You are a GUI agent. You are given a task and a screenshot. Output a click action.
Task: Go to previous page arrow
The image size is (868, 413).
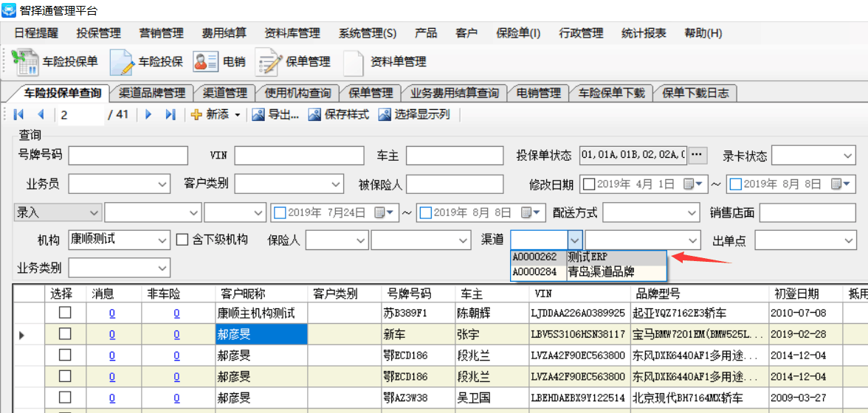click(x=41, y=114)
